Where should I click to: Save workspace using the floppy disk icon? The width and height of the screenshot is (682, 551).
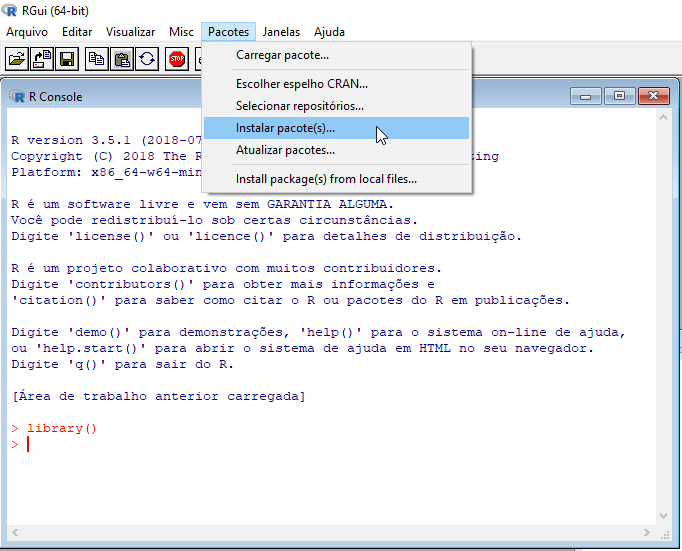coord(67,58)
